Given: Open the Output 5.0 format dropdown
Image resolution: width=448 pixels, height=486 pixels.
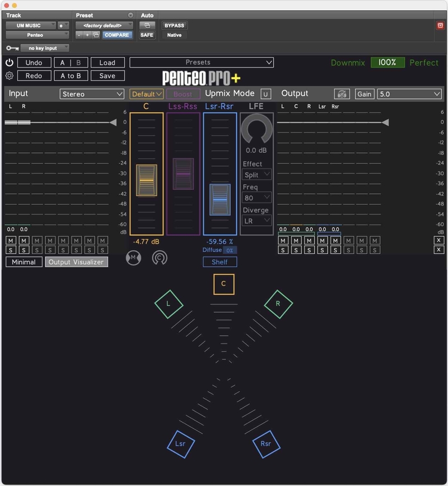Looking at the screenshot, I should (409, 94).
